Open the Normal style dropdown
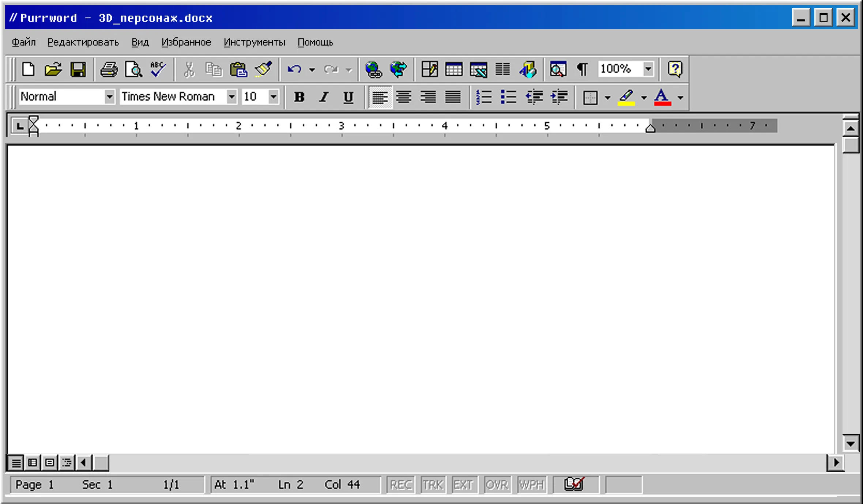Viewport: 863px width, 504px height. click(109, 97)
